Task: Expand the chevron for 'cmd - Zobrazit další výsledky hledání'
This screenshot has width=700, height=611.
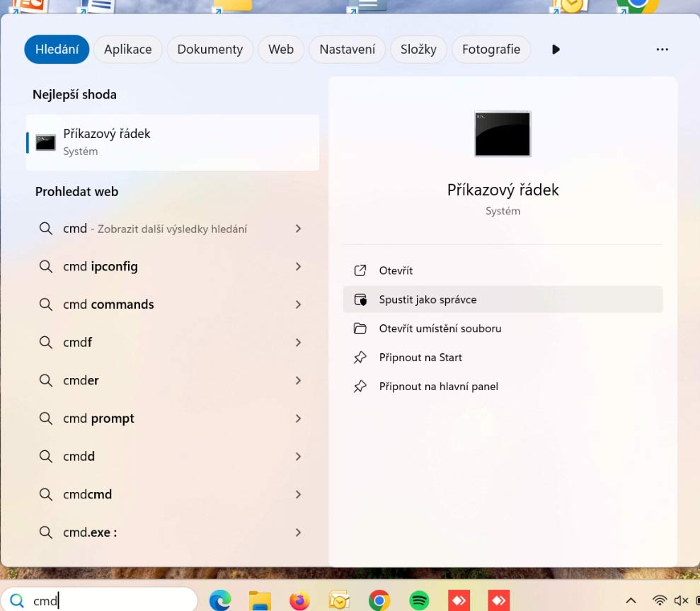Action: [x=298, y=229]
